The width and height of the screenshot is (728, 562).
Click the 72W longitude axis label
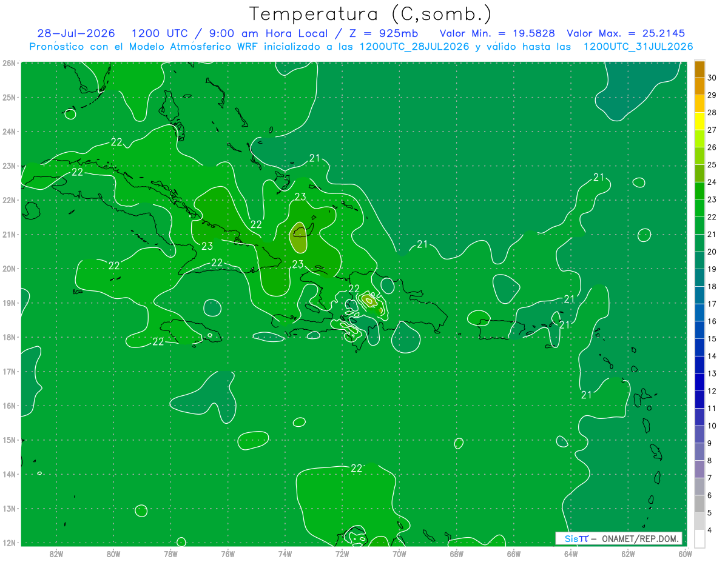click(x=342, y=554)
